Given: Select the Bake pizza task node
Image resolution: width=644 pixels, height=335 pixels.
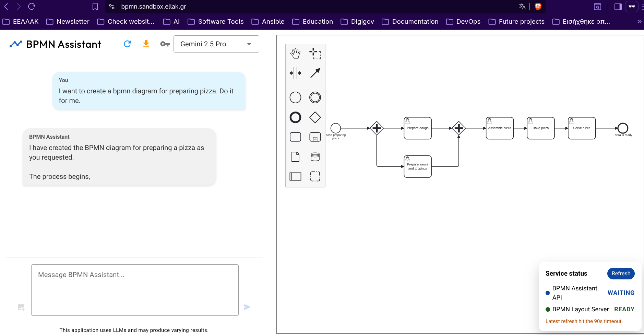Looking at the screenshot, I should 540,128.
